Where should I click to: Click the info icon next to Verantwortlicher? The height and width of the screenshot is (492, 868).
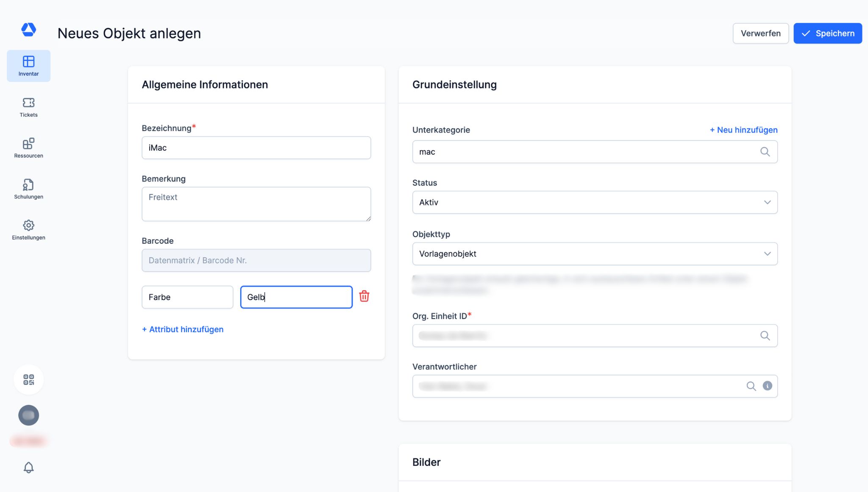point(767,386)
